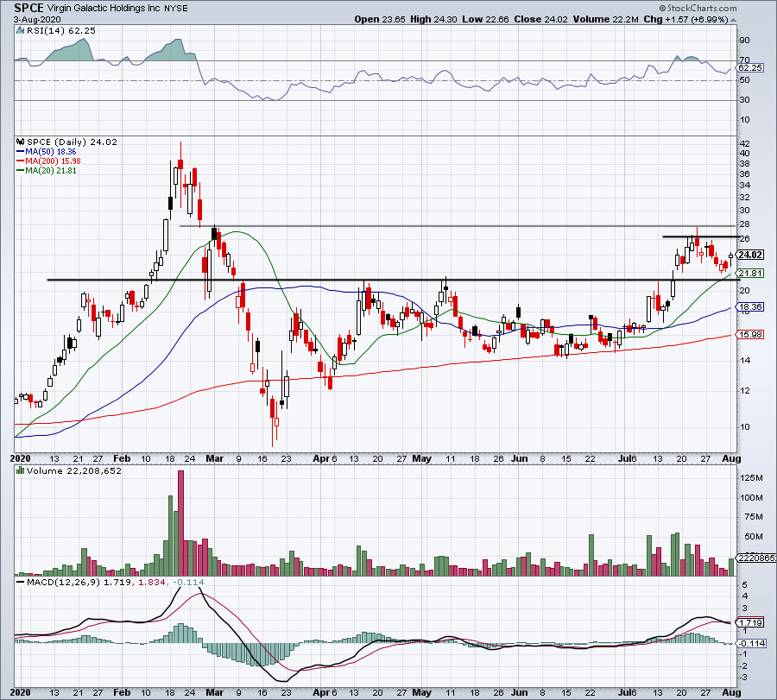This screenshot has height=700, width=777.
Task: Click the MA(20) 21.81 legend entry
Action: 47,170
